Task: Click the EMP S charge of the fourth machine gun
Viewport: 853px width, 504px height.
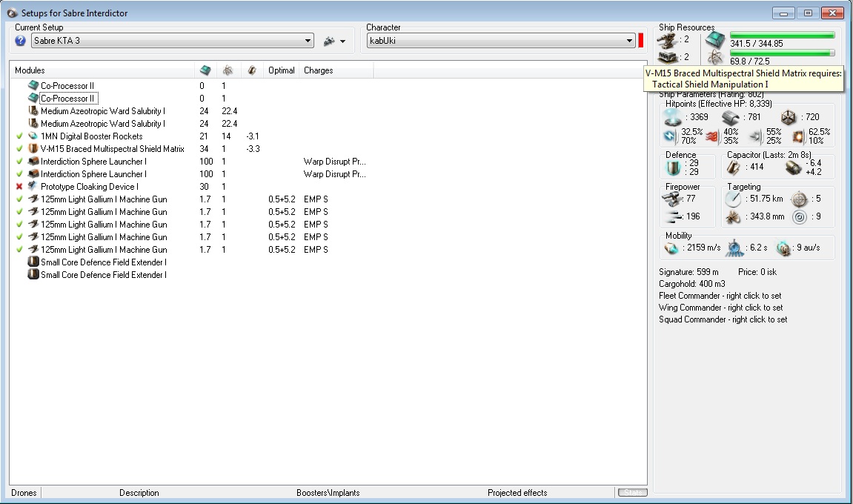Action: 316,236
